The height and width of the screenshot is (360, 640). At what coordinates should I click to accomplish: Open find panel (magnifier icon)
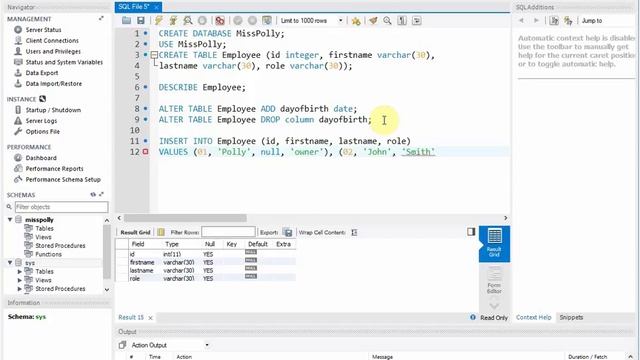pyautogui.click(x=387, y=20)
